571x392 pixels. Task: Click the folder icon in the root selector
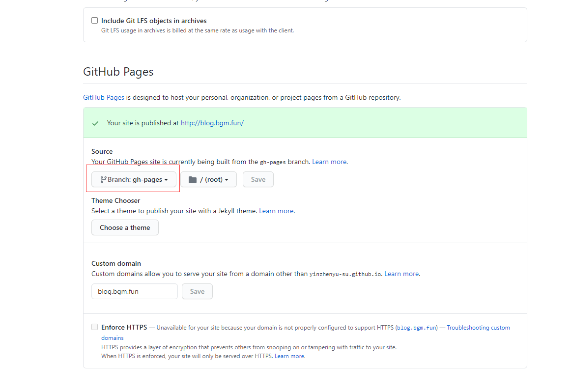click(193, 180)
